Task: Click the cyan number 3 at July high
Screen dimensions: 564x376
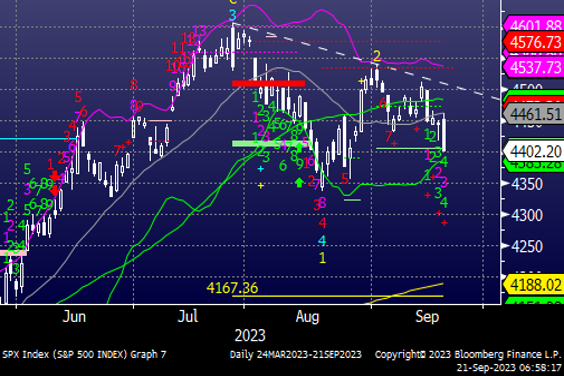Action: click(233, 15)
